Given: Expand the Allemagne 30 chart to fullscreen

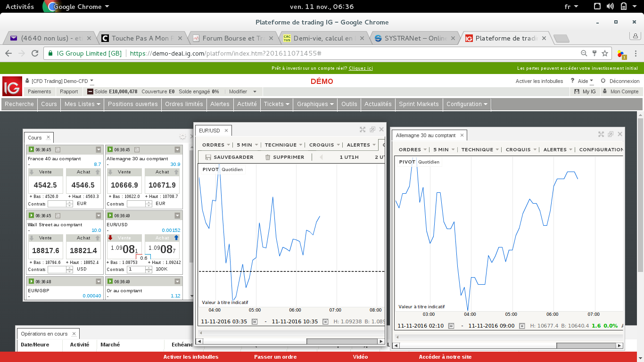Looking at the screenshot, I should click(x=601, y=134).
